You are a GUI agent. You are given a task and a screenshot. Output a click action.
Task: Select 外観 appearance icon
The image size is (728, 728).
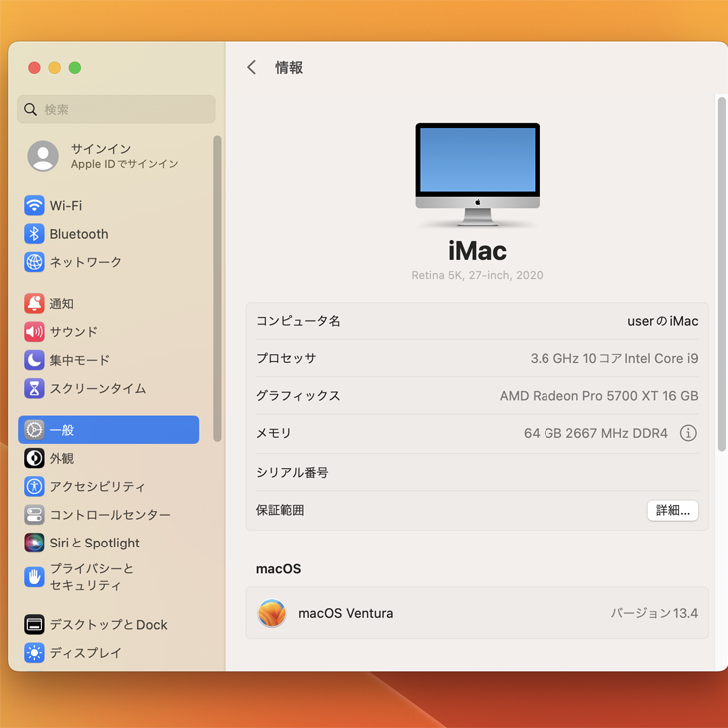pyautogui.click(x=34, y=458)
